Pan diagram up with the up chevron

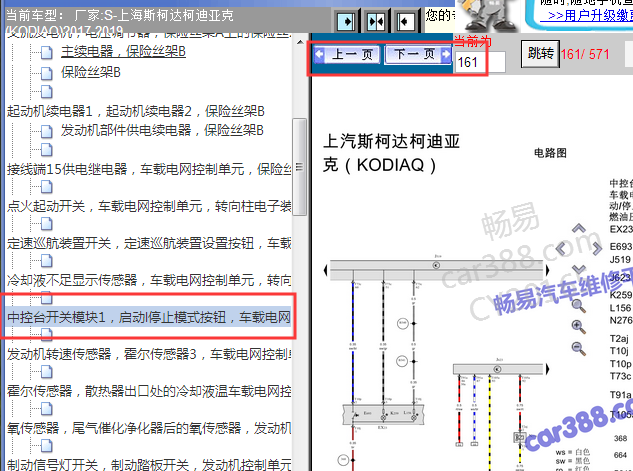pyautogui.click(x=579, y=229)
